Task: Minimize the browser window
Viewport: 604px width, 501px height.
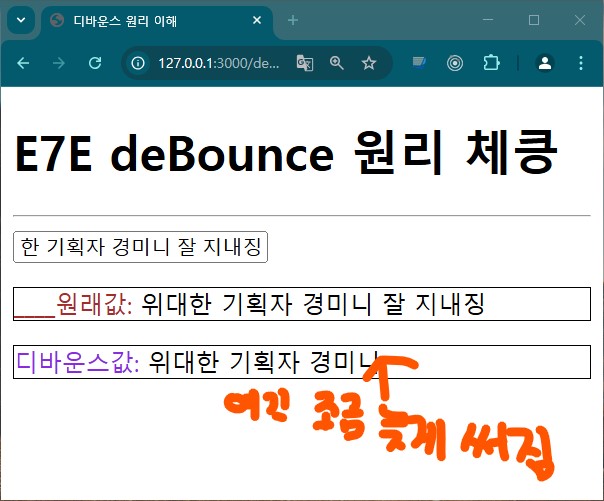Action: pyautogui.click(x=488, y=20)
